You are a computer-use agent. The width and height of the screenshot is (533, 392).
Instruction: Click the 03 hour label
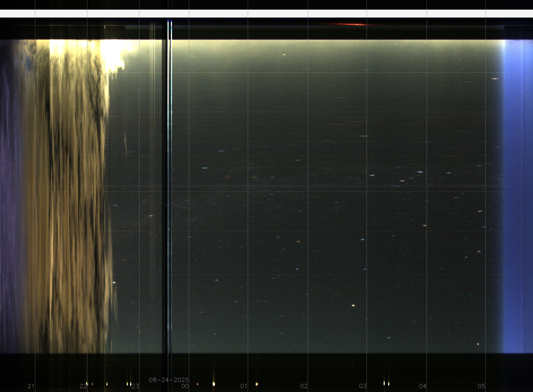[363, 386]
